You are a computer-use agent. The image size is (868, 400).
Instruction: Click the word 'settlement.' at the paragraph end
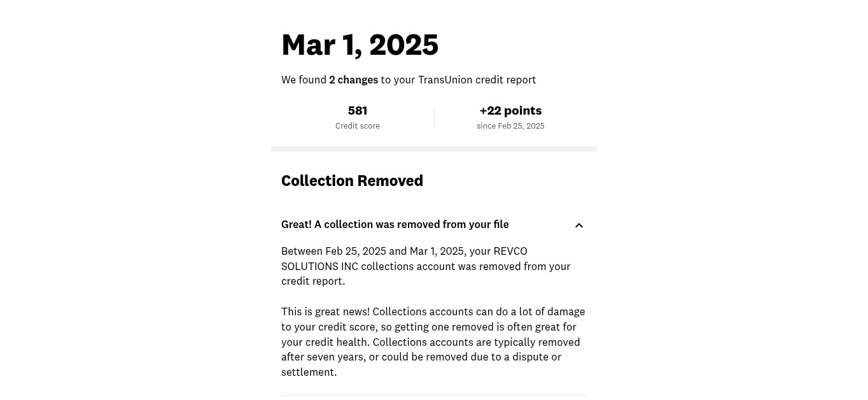309,372
